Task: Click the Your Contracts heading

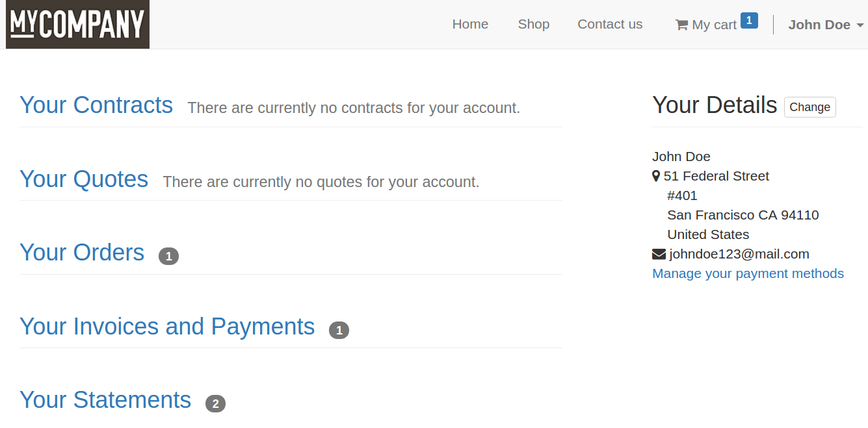Action: (96, 105)
